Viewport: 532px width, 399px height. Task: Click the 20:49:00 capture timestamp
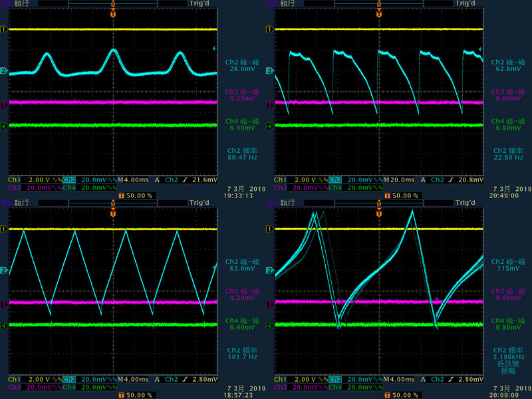[504, 196]
